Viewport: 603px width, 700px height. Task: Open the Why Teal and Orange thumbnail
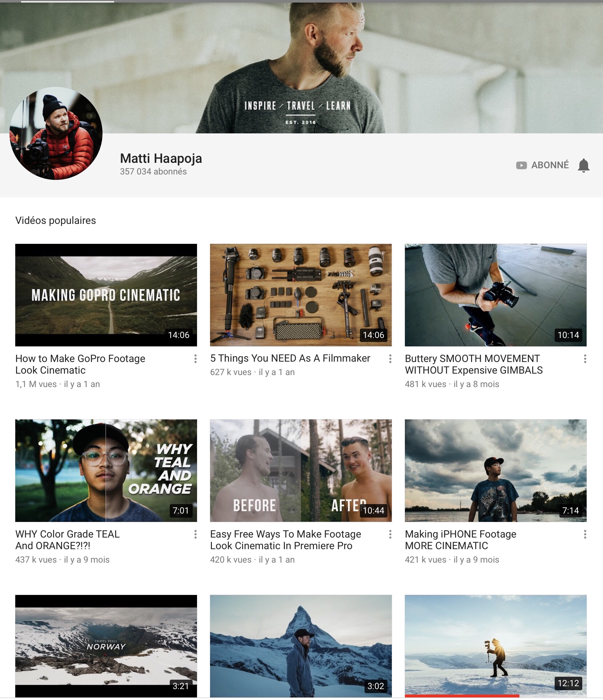pos(106,470)
